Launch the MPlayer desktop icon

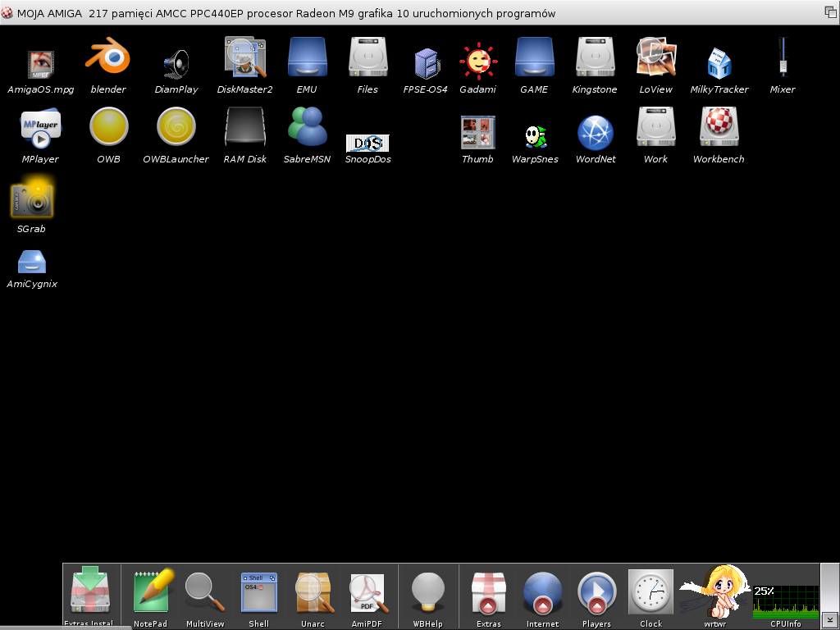pyautogui.click(x=41, y=129)
